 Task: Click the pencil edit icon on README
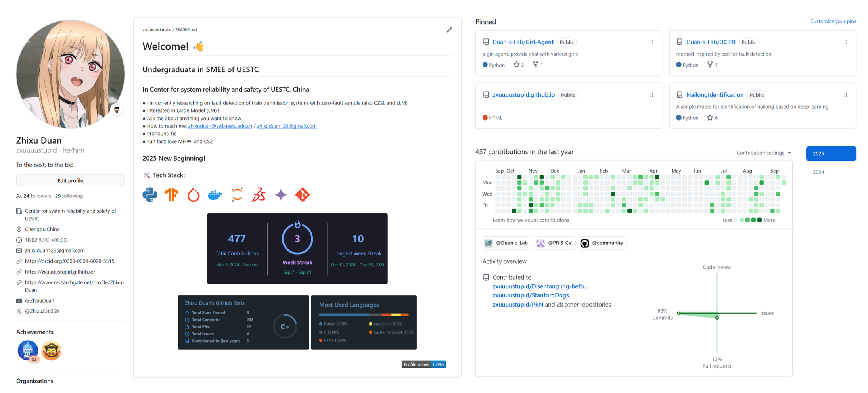pos(449,30)
